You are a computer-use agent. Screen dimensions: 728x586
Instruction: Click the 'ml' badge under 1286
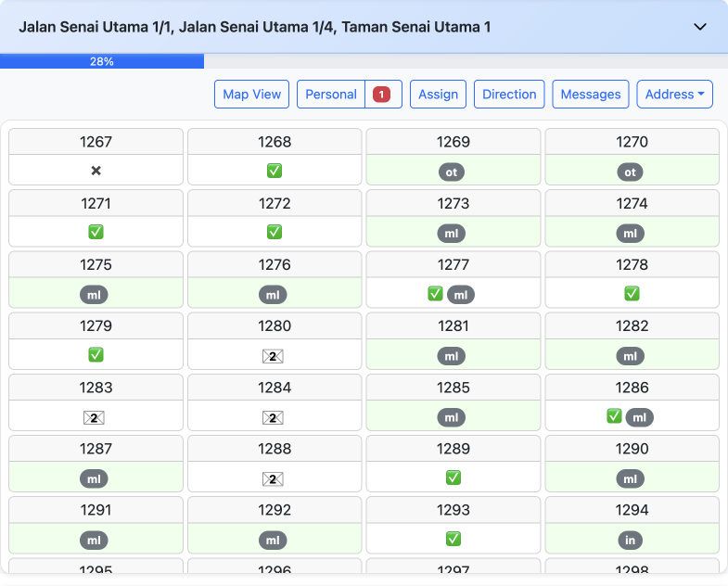(x=640, y=417)
